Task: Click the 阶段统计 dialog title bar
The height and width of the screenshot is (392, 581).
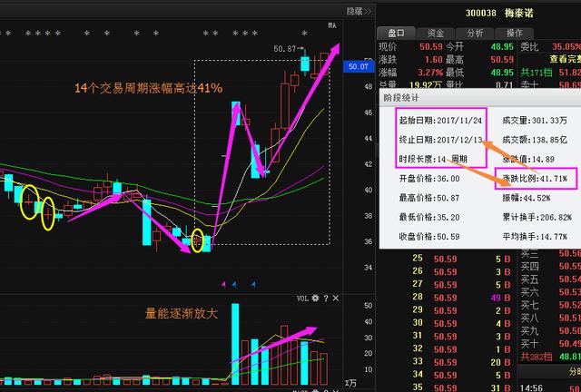Action: [480, 98]
